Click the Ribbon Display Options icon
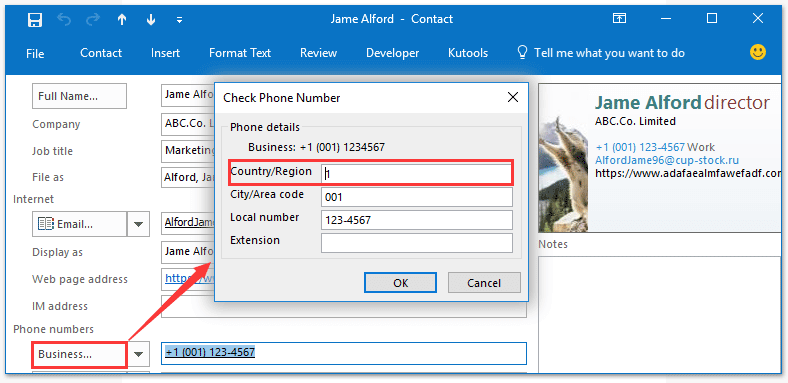Screen dimensions: 788x383 [619, 19]
